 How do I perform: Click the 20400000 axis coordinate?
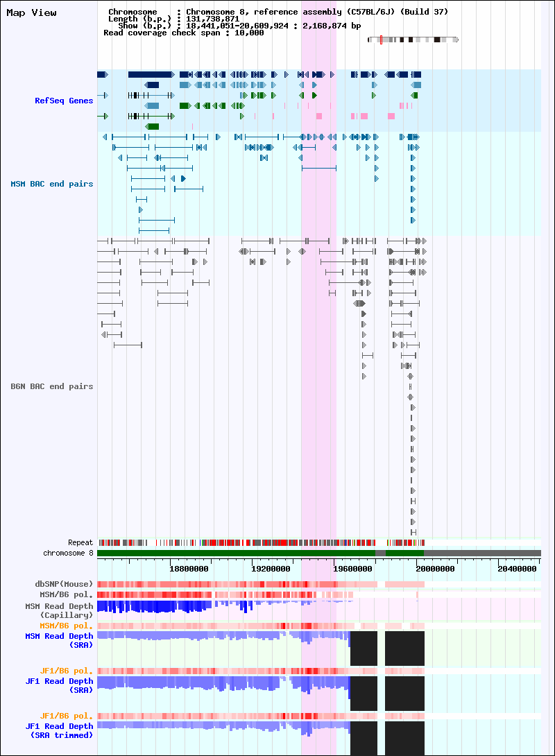click(x=517, y=569)
